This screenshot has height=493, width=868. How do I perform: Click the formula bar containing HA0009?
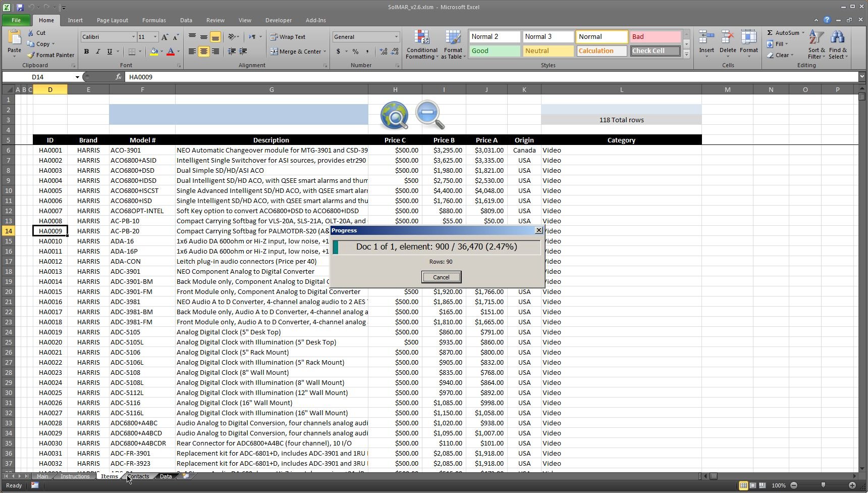(492, 77)
